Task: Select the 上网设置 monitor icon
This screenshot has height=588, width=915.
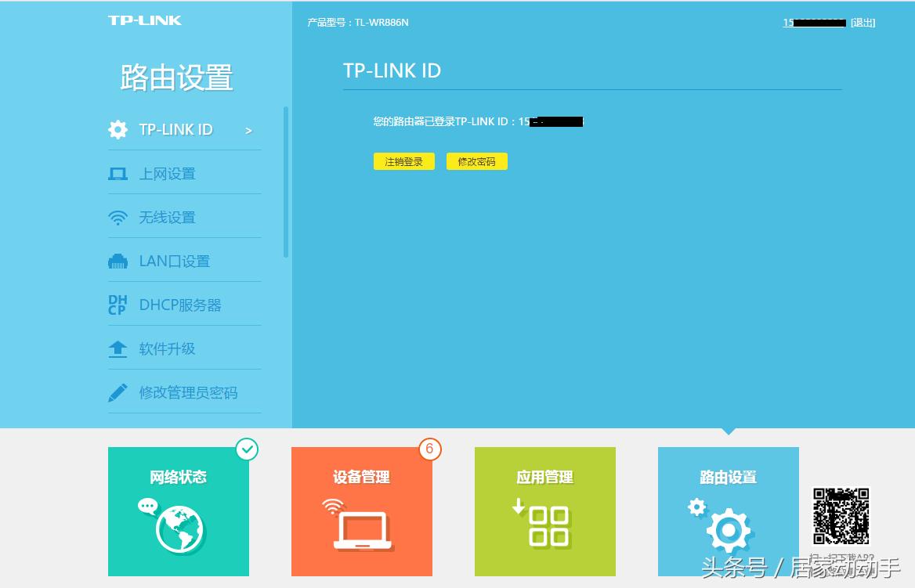Action: pos(118,173)
